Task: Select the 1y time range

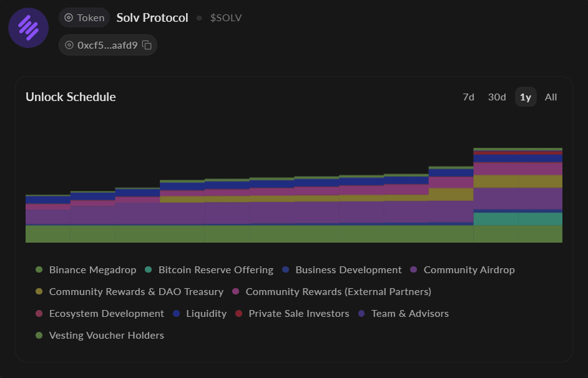Action: tap(526, 97)
